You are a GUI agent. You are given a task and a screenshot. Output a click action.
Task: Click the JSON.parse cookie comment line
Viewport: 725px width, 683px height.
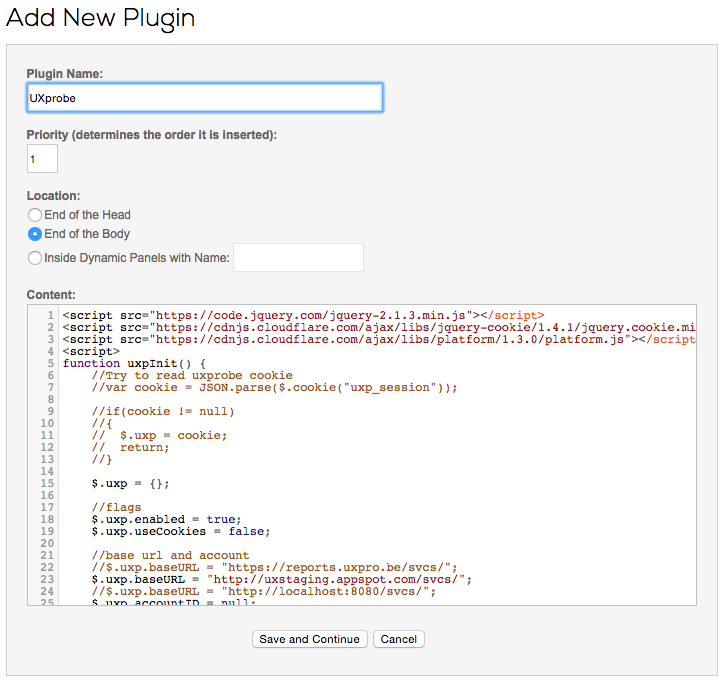[x=274, y=388]
